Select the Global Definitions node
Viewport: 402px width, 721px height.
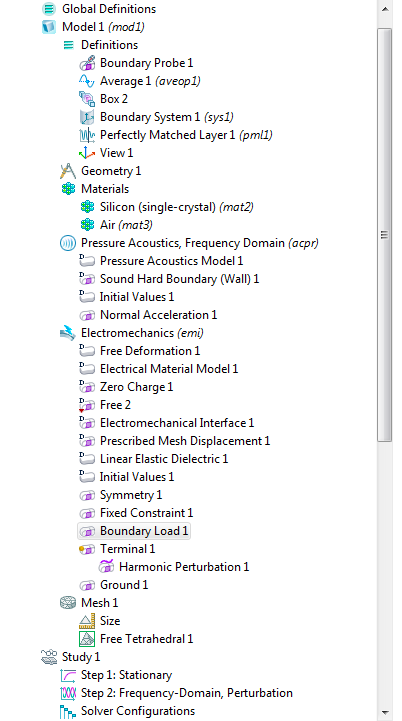[109, 9]
